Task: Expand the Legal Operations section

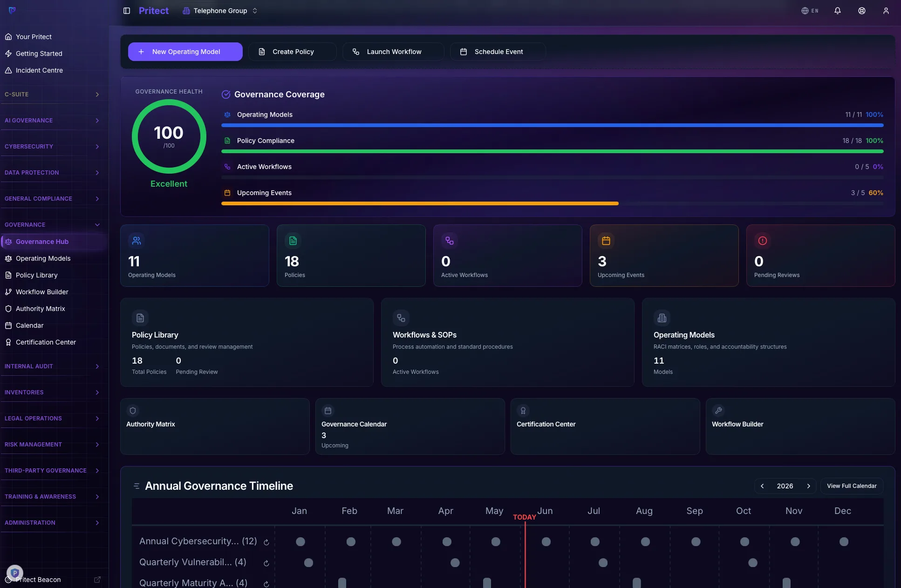Action: (52, 419)
